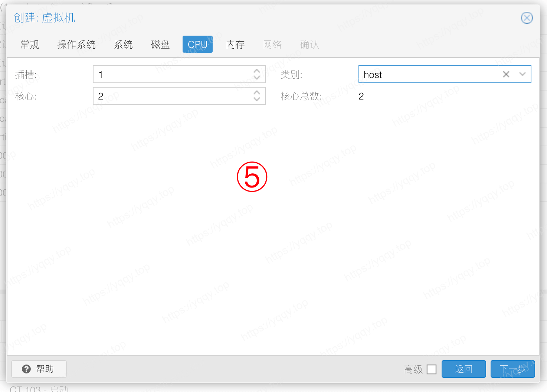Switch to the 内存 tab
547x392 pixels.
tap(235, 45)
